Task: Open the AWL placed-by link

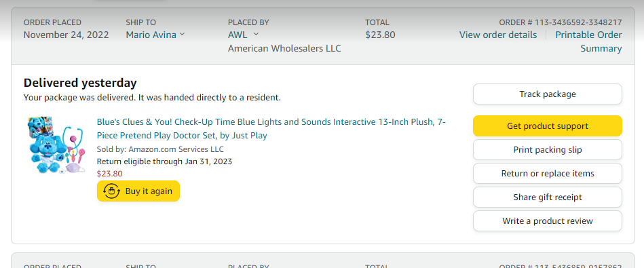Action: tap(238, 35)
